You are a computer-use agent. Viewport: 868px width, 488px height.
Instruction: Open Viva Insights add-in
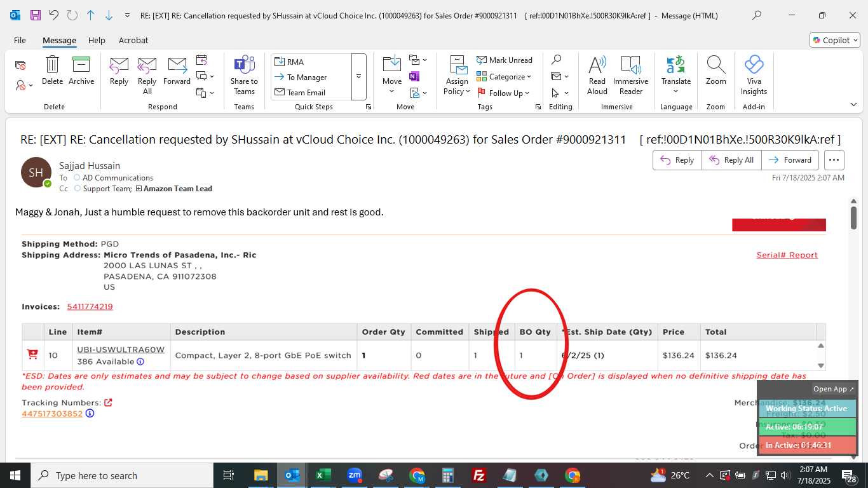tap(754, 75)
